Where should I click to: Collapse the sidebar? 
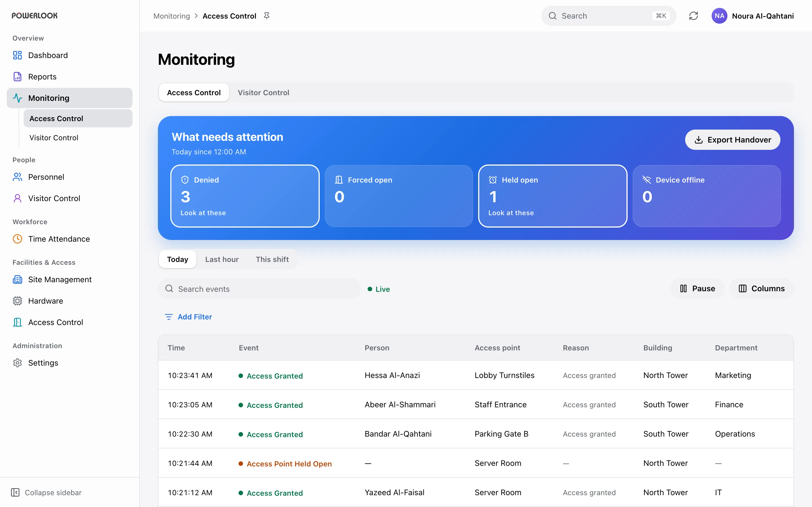47,492
